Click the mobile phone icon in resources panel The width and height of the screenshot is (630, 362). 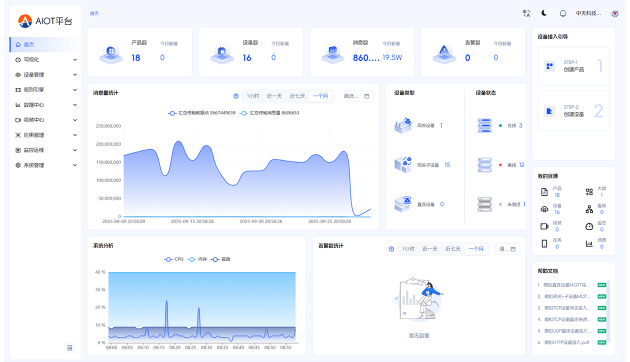click(544, 243)
